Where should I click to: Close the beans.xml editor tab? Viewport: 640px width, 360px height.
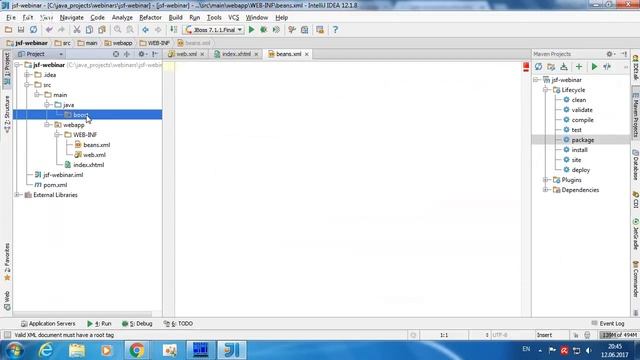click(307, 54)
